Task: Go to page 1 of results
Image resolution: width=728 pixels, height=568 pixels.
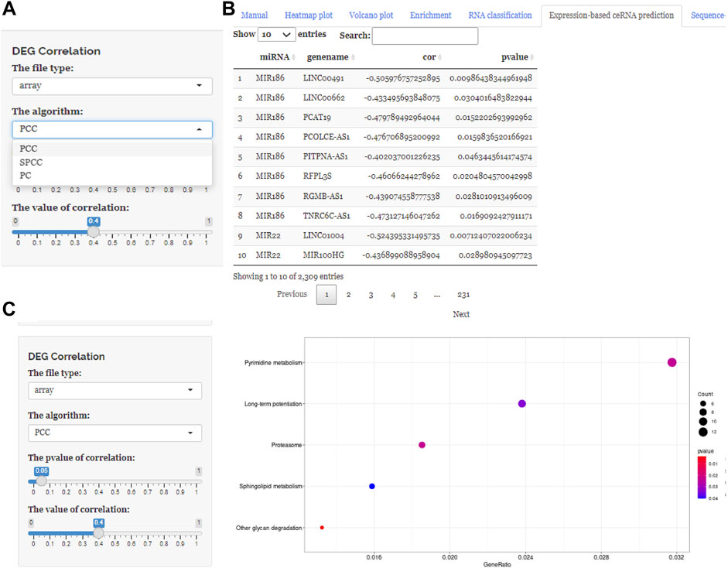Action: [x=326, y=295]
